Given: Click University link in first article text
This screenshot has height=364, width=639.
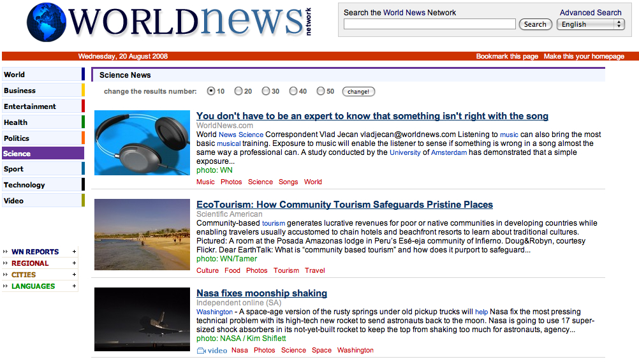Looking at the screenshot, I should [x=405, y=153].
